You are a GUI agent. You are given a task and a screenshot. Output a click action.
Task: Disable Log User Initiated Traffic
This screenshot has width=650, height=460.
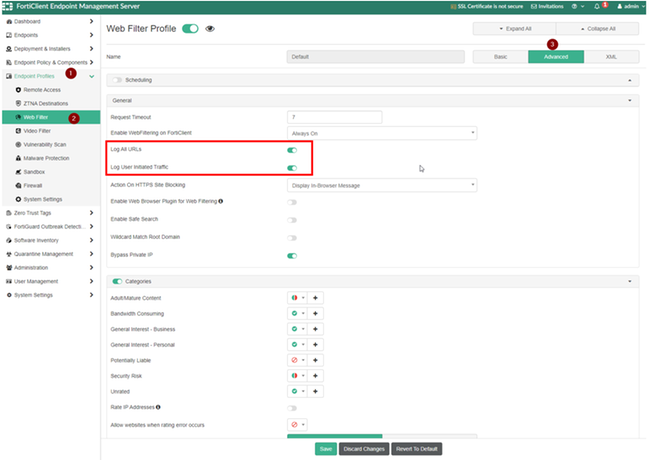[292, 168]
